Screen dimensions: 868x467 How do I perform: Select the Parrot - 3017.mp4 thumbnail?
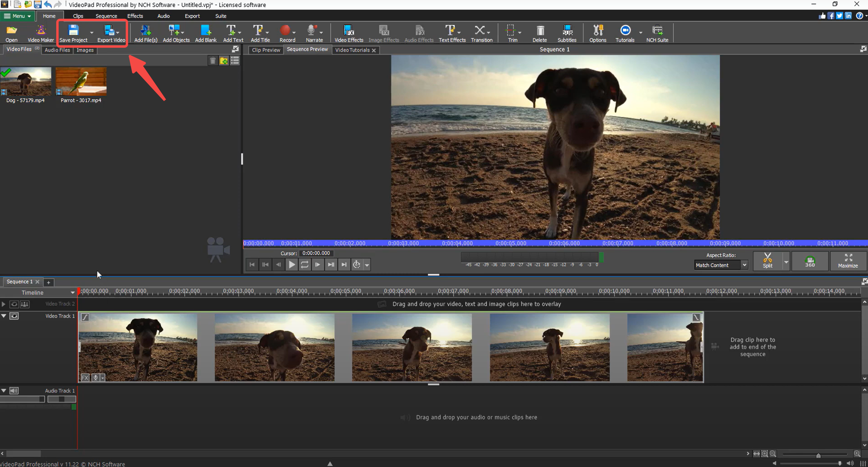80,82
